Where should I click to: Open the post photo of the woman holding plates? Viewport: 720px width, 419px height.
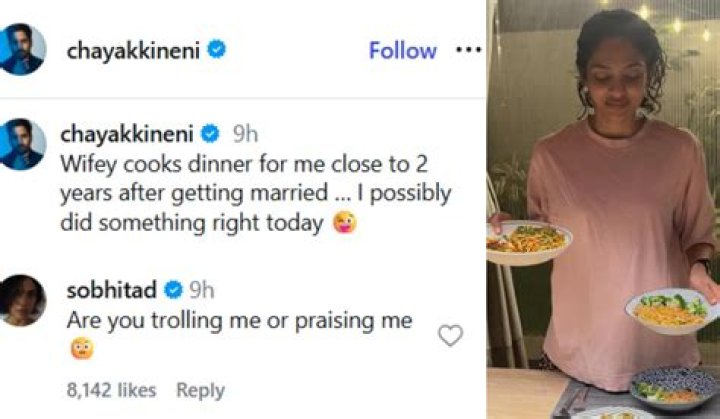click(603, 210)
